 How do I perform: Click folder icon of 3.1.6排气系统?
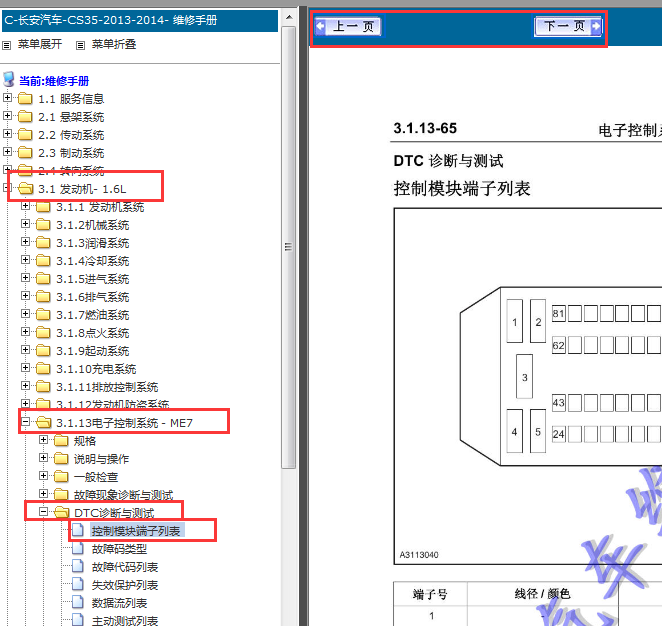coord(43,296)
